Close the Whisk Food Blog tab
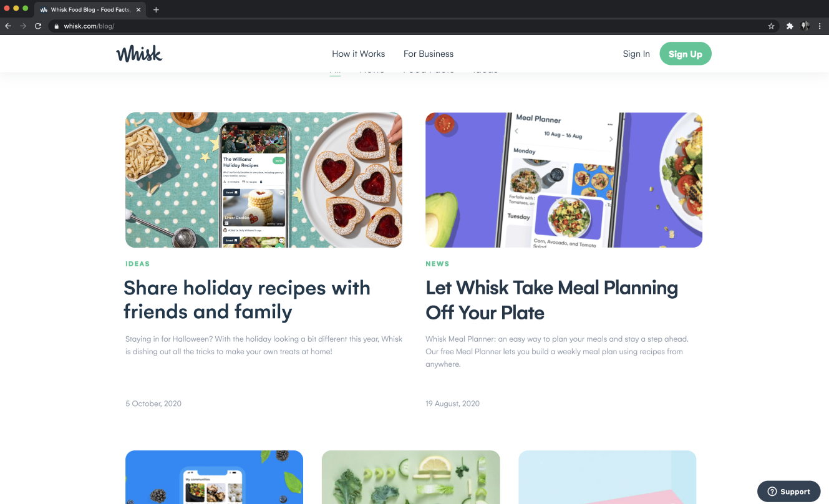 138,9
